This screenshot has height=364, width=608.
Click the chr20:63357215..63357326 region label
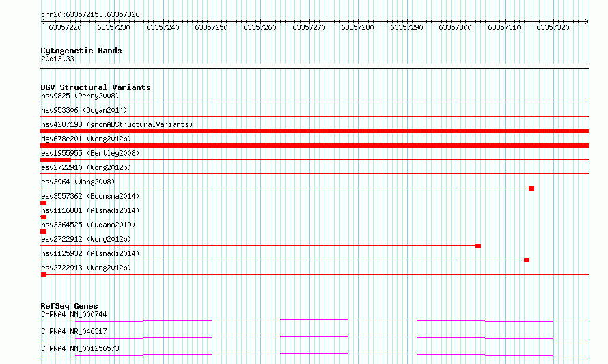(x=90, y=14)
